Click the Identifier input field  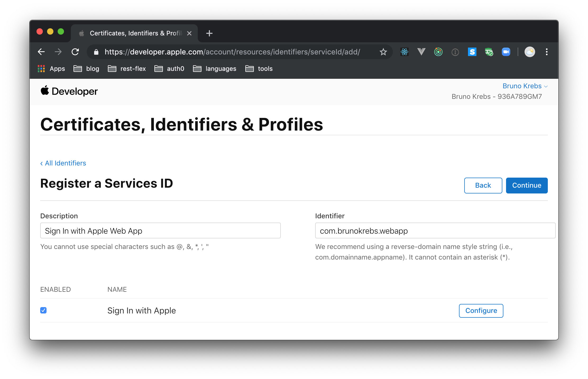point(435,230)
